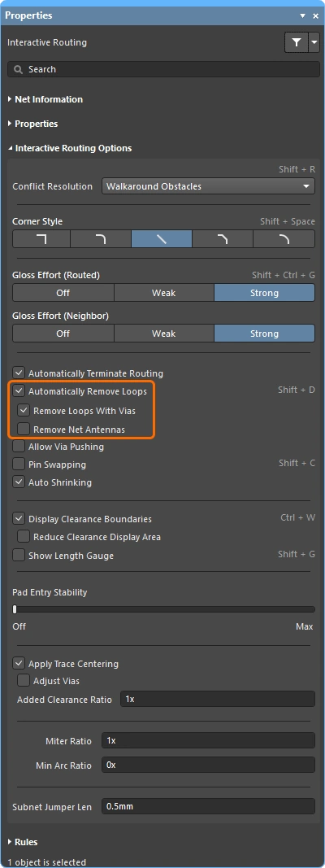
Task: Toggle Automatically Terminate Routing checkbox
Action: [19, 373]
